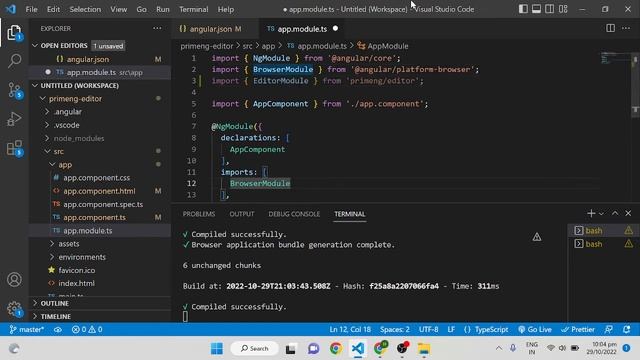640x360 pixels.
Task: Click the master branch indicator
Action: (27, 329)
